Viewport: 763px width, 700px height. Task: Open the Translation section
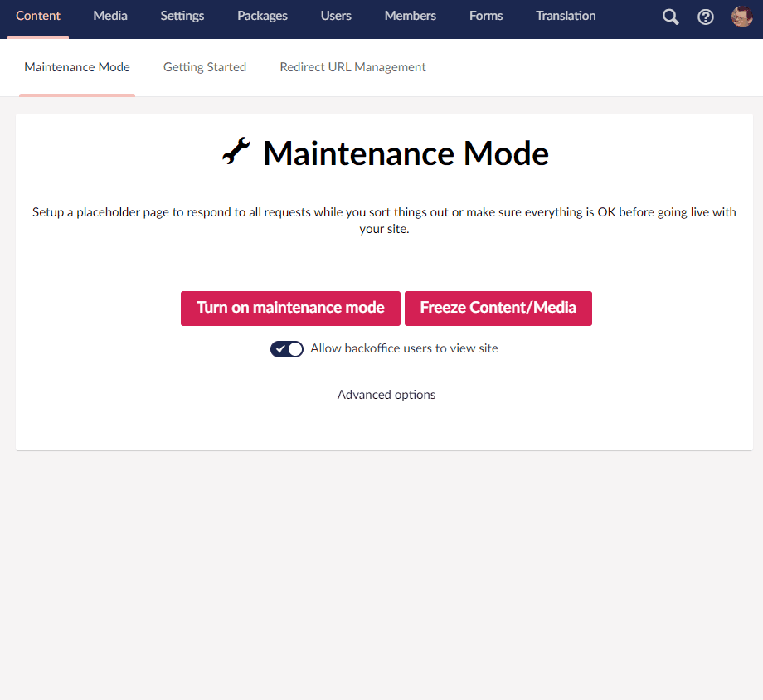[x=565, y=16]
